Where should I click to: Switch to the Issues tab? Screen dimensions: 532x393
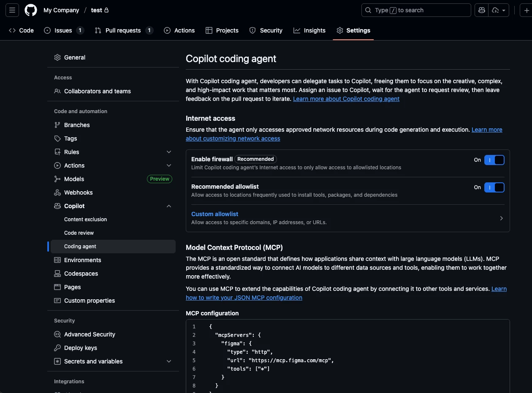[64, 30]
